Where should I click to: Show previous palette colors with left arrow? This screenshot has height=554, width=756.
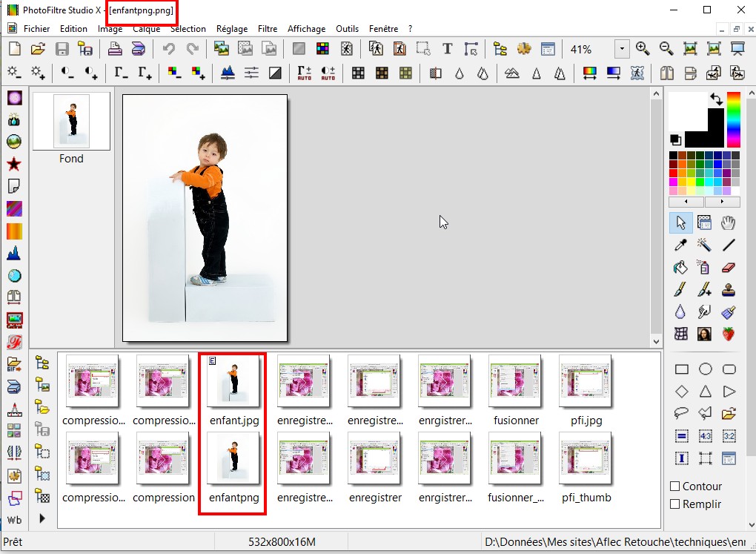tap(686, 202)
